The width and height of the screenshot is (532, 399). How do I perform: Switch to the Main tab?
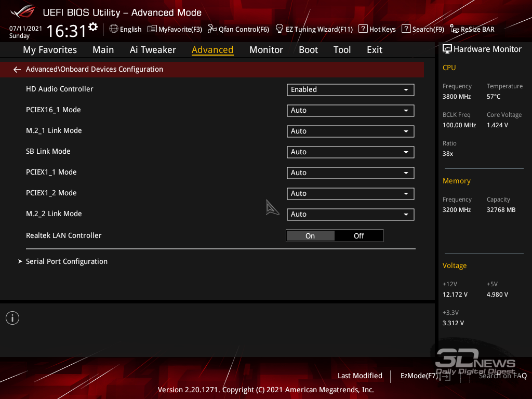click(x=103, y=50)
